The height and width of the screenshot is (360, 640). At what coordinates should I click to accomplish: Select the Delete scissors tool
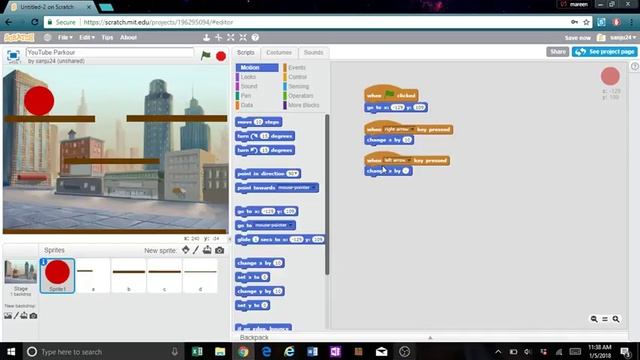pos(219,38)
